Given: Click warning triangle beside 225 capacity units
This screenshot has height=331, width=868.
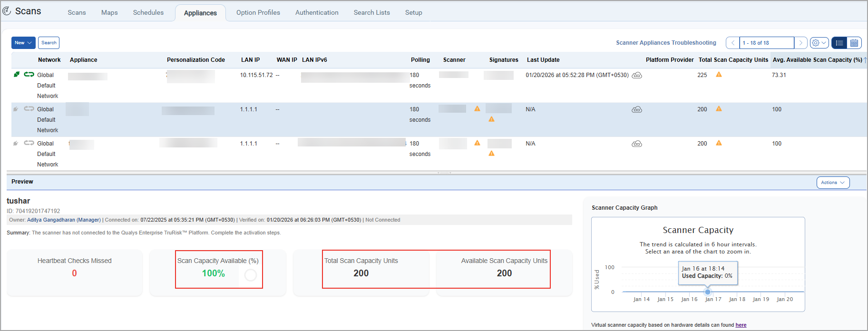Looking at the screenshot, I should [x=719, y=74].
